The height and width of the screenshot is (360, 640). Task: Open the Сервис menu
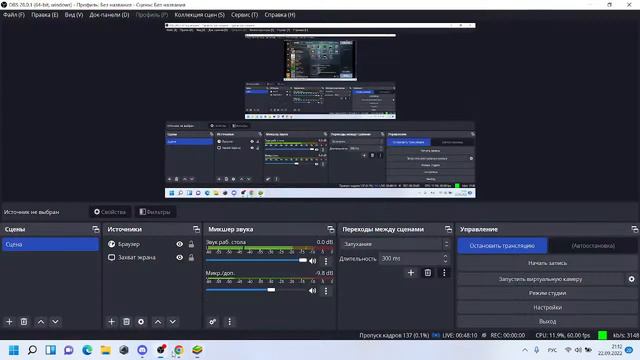244,15
